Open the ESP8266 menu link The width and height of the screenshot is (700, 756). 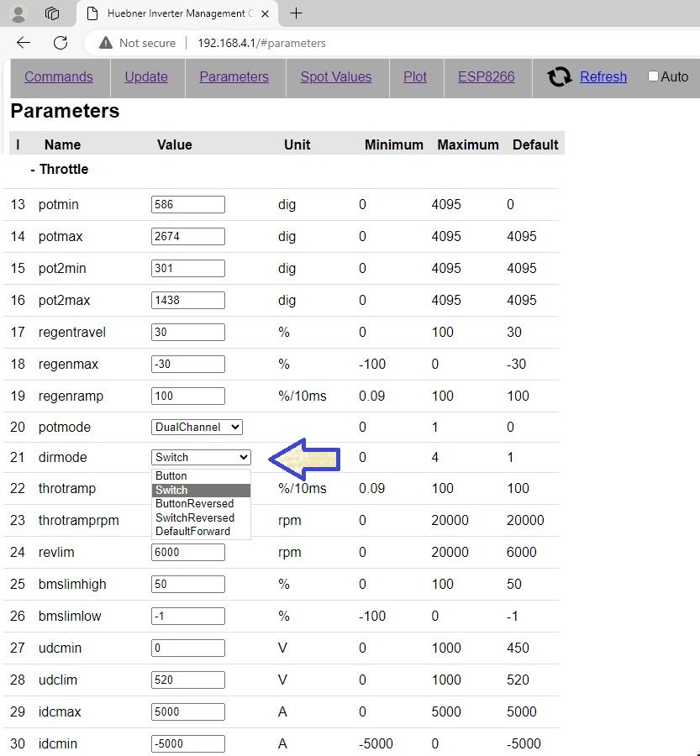[x=486, y=76]
